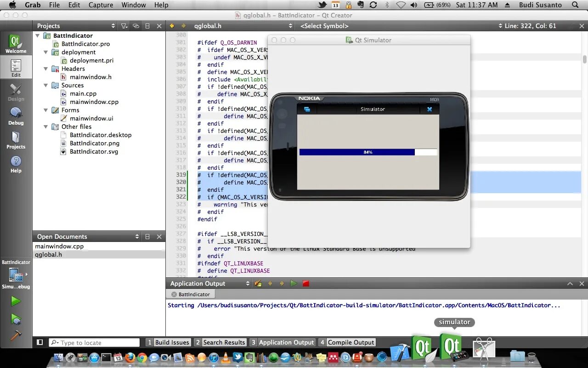Select mainwindow.cpp in Sources folder
Screen dimensions: 588x368
tap(94, 102)
